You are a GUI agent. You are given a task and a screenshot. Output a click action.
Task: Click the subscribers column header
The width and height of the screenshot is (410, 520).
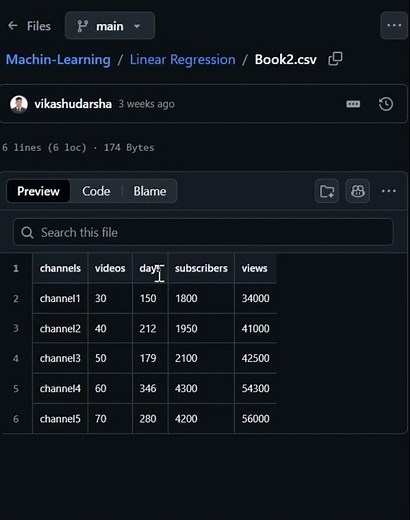(201, 268)
